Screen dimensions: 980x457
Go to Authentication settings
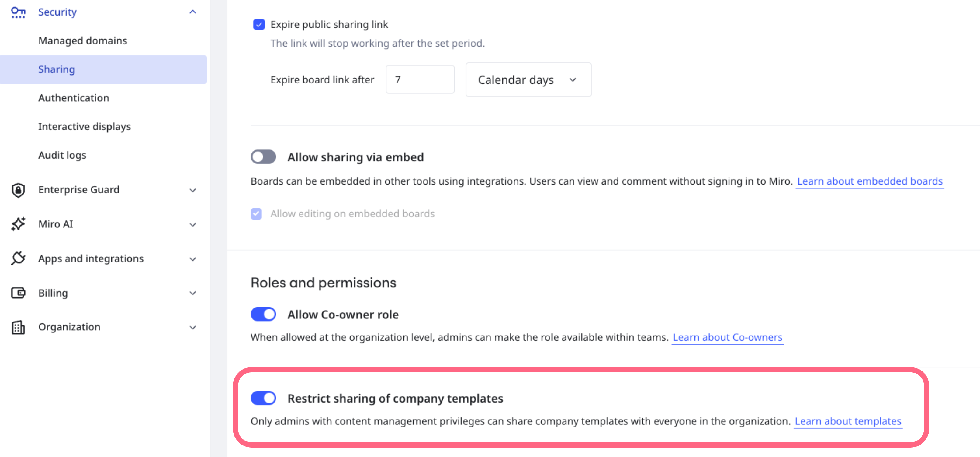[x=73, y=98]
